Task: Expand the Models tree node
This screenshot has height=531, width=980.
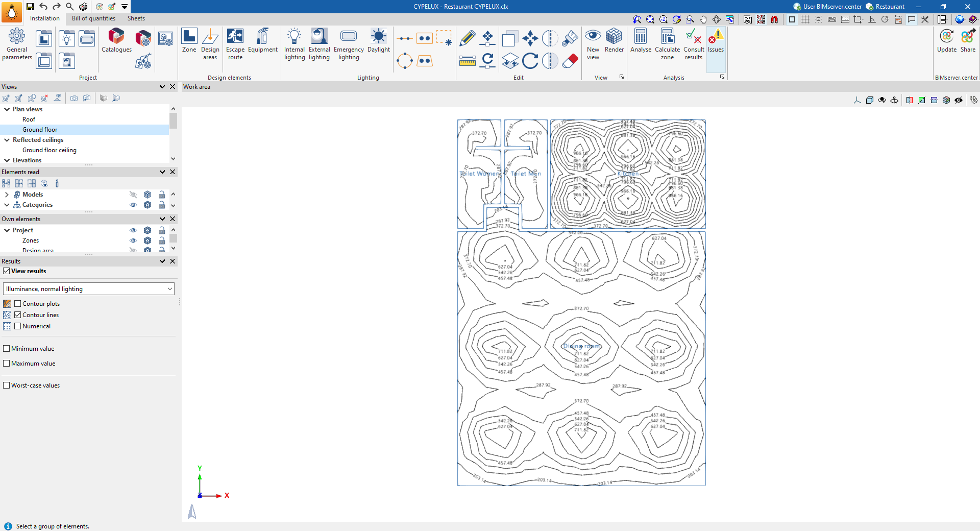Action: [x=7, y=195]
